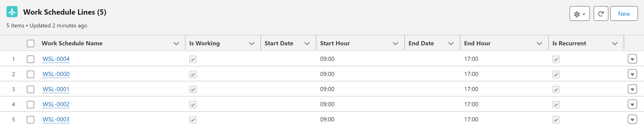Sort by the End Hour column header
This screenshot has height=126, width=644.
tap(477, 43)
